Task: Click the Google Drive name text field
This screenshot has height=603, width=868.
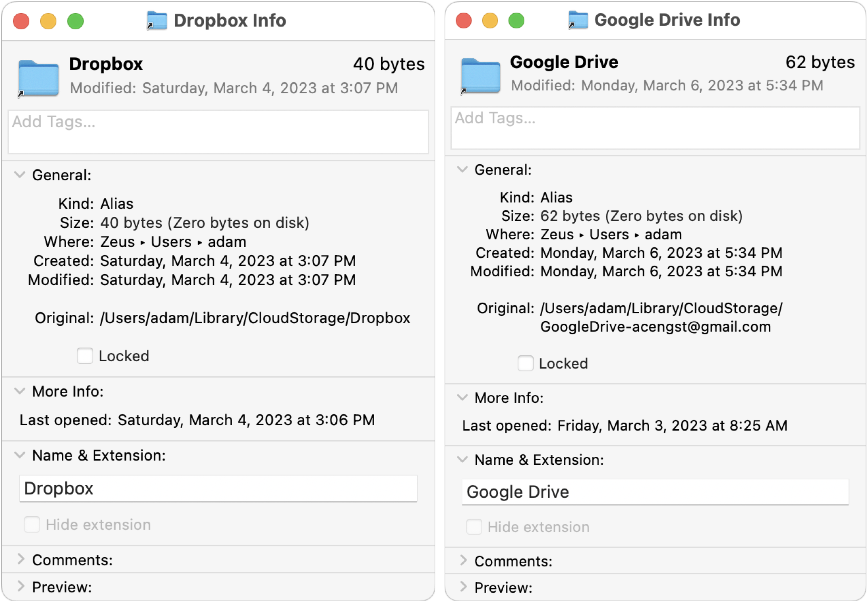Action: pos(655,492)
